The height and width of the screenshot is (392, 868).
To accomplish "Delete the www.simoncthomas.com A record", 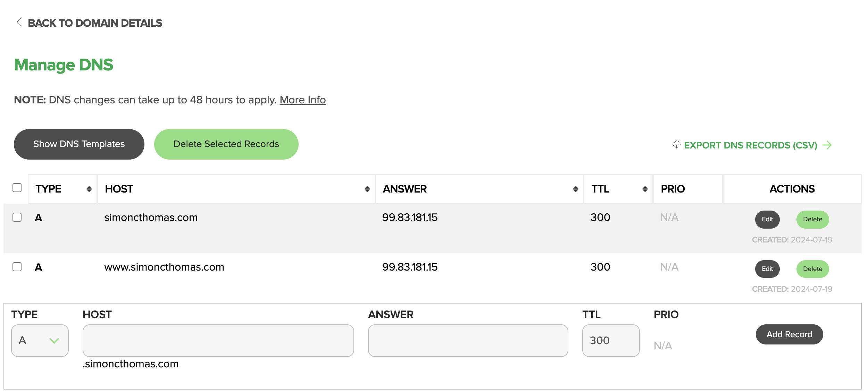I will click(812, 269).
